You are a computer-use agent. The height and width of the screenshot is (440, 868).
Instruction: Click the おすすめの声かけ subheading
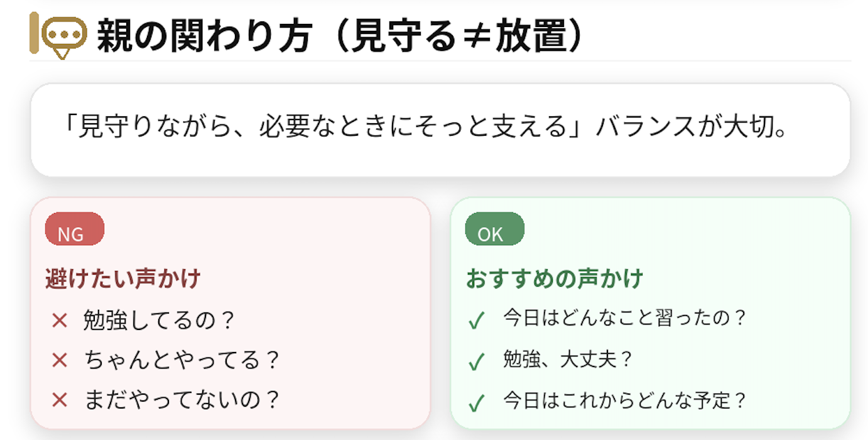pos(554,278)
